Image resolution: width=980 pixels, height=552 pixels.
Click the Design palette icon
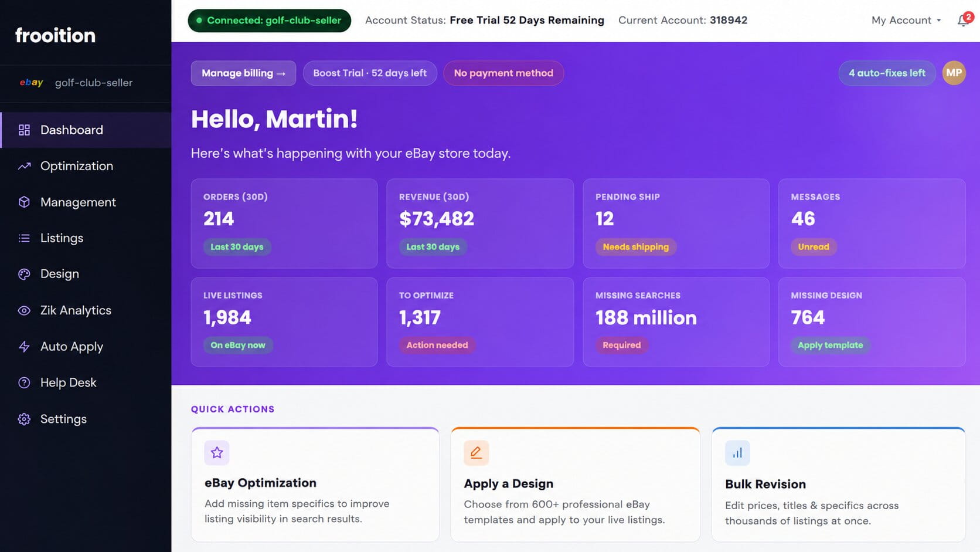(24, 274)
